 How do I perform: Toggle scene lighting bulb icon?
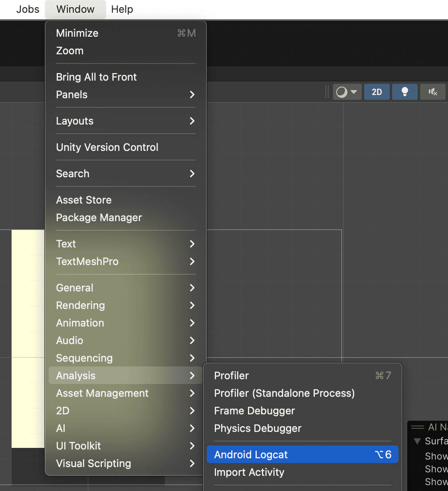tap(405, 92)
